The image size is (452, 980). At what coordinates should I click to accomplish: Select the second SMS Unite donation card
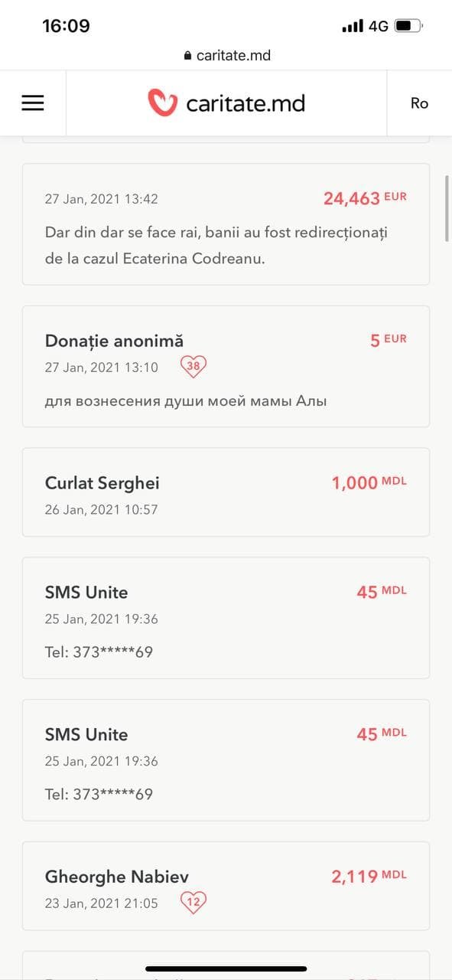(x=226, y=760)
